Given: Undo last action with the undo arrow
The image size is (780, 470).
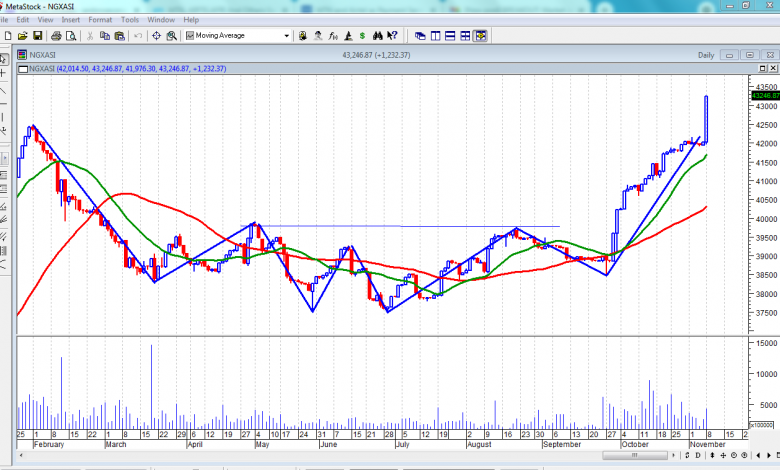Looking at the screenshot, I should point(138,36).
